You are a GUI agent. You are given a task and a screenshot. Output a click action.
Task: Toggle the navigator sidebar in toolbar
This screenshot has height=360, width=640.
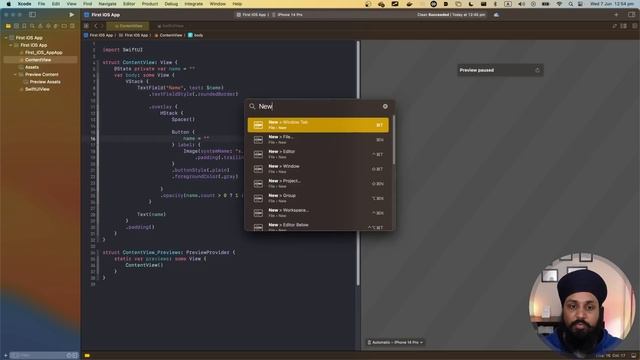tap(32, 15)
